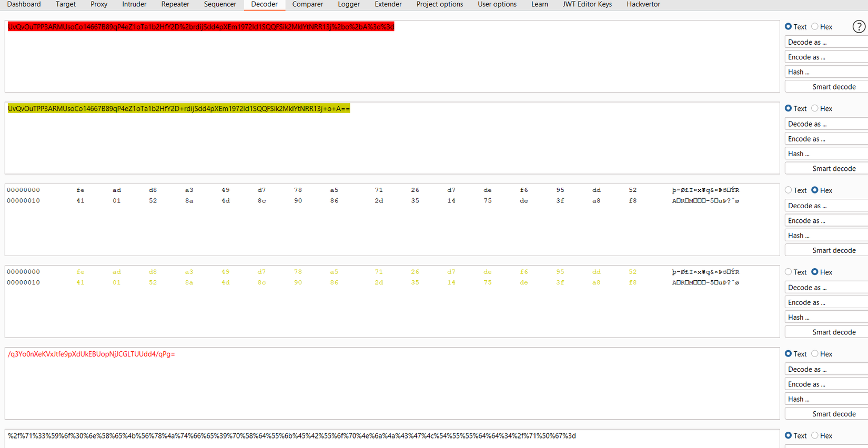The image size is (868, 448).
Task: Click Smart decode for the /q3Yo0nXe panel
Action: click(x=826, y=414)
